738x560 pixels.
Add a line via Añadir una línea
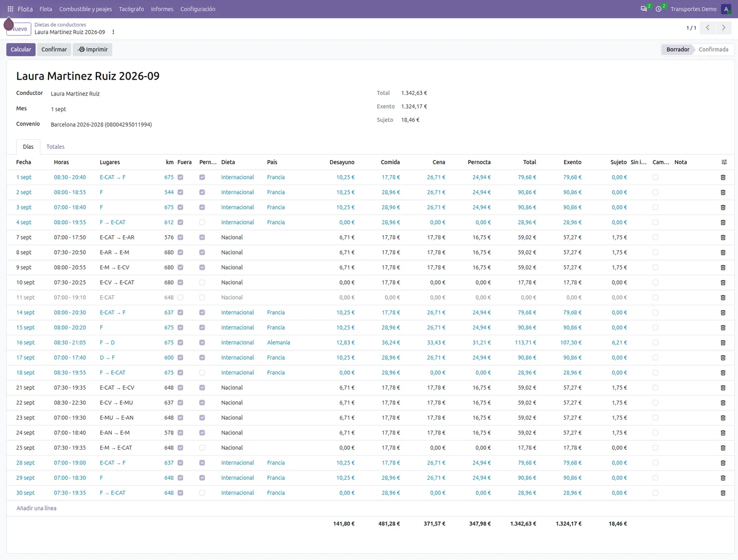click(x=36, y=508)
